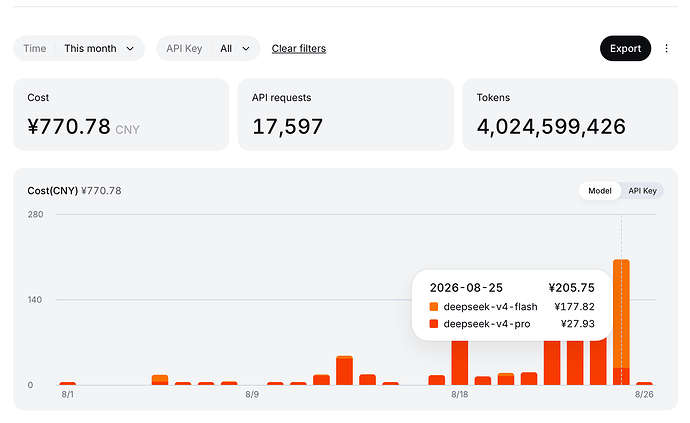Click the Clear filters link
This screenshot has width=690, height=423.
pos(299,48)
